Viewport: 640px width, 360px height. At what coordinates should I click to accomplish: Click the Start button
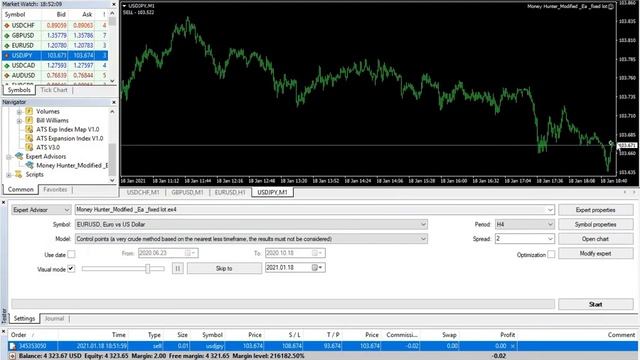(596, 304)
